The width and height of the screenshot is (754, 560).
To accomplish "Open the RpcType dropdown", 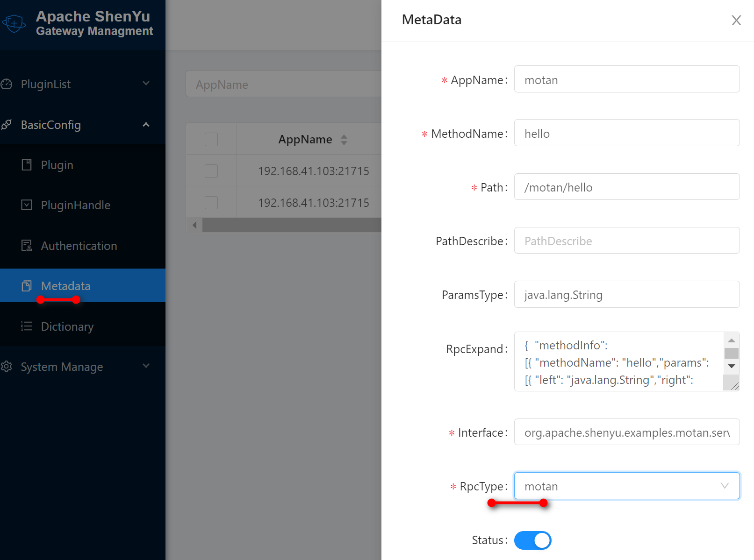I will (627, 486).
